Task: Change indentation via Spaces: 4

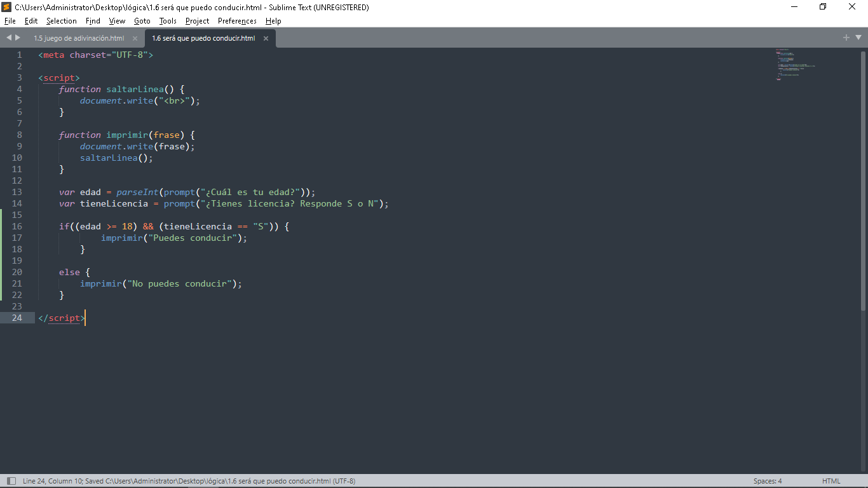Action: pyautogui.click(x=768, y=481)
